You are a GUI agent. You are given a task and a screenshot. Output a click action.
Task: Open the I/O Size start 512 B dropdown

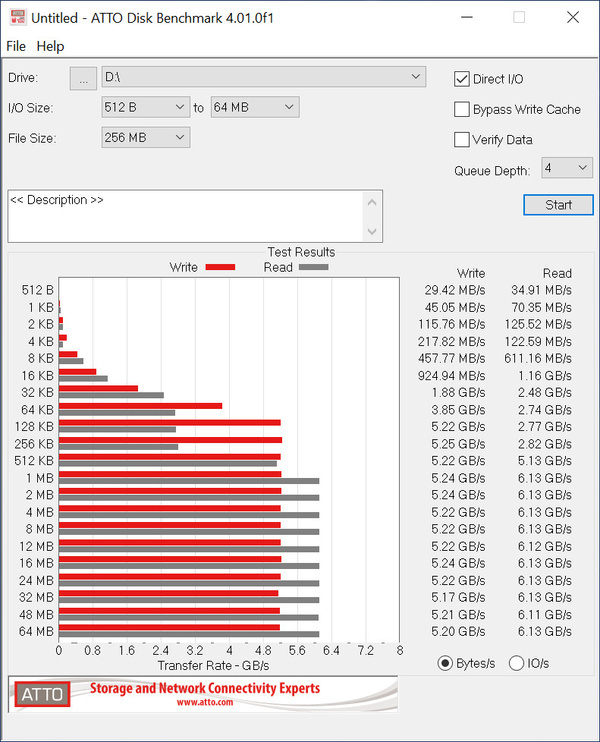(145, 107)
